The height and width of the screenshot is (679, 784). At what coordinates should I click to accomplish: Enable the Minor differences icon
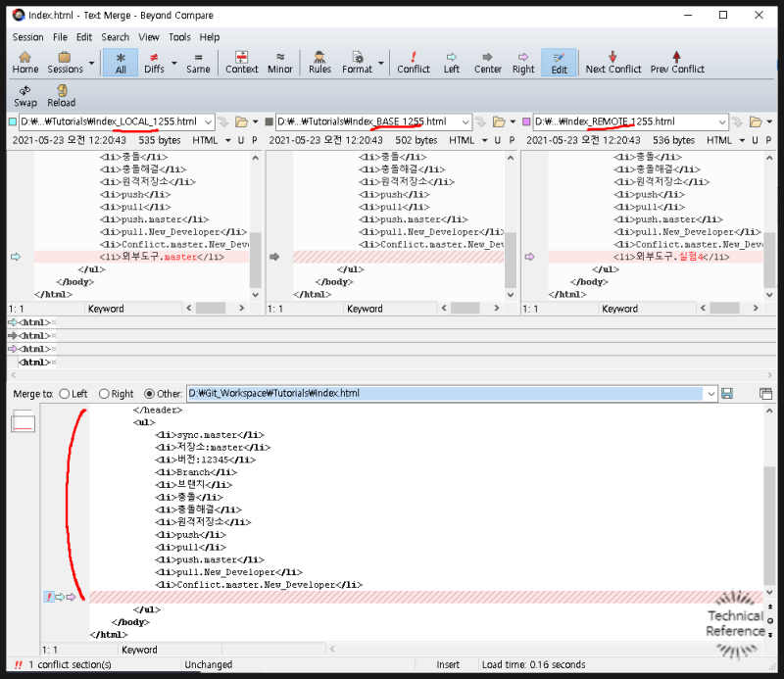[x=280, y=61]
